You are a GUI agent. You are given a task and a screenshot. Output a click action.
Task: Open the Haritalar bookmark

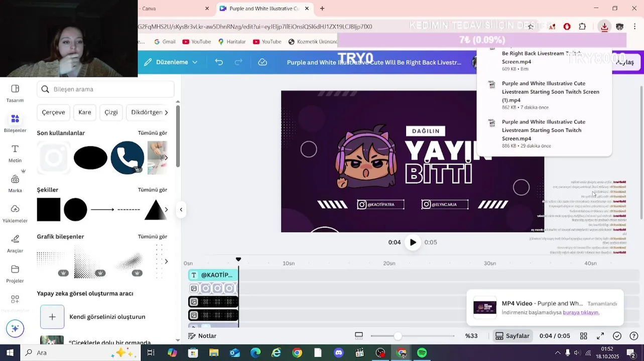tap(231, 42)
